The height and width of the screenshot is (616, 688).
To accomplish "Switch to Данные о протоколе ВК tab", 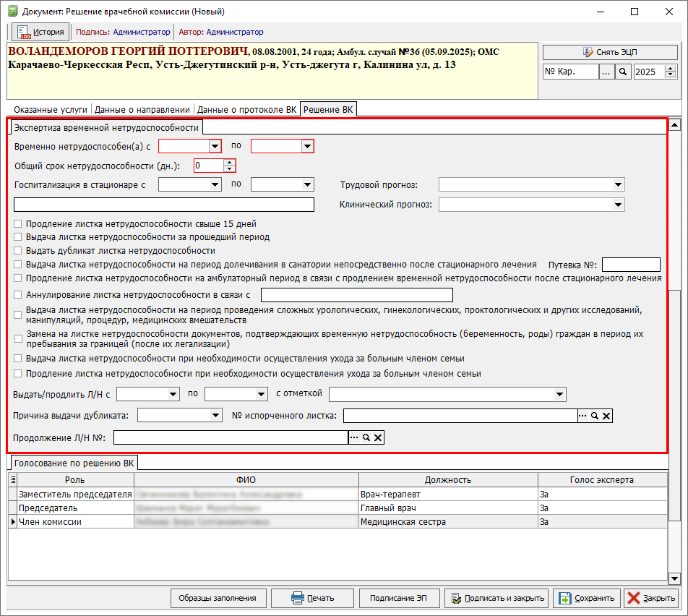I will click(x=246, y=110).
